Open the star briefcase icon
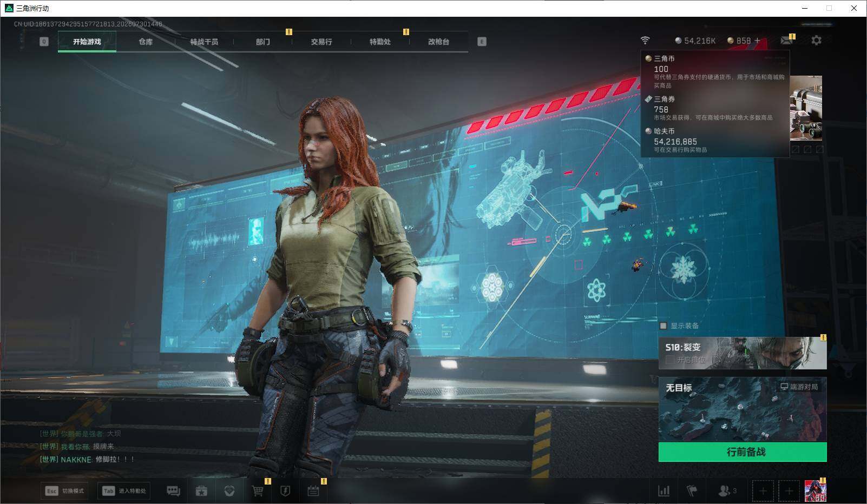The width and height of the screenshot is (867, 504). pyautogui.click(x=201, y=491)
